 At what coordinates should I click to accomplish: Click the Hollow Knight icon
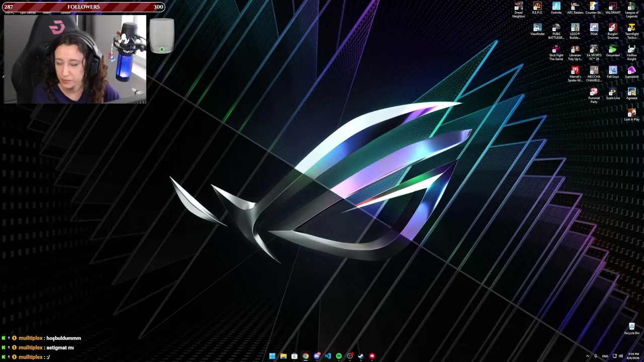632,53
